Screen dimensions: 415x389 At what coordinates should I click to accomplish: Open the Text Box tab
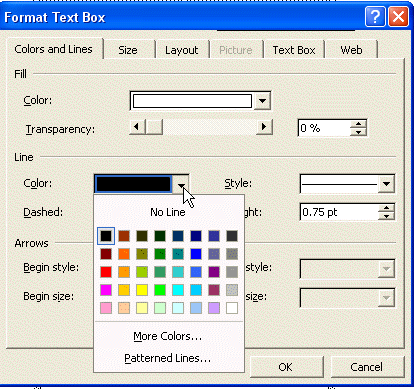[294, 50]
